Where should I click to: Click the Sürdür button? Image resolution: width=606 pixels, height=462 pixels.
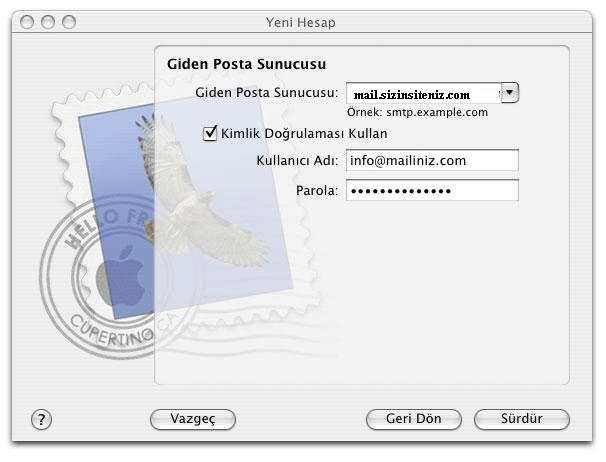[x=522, y=419]
